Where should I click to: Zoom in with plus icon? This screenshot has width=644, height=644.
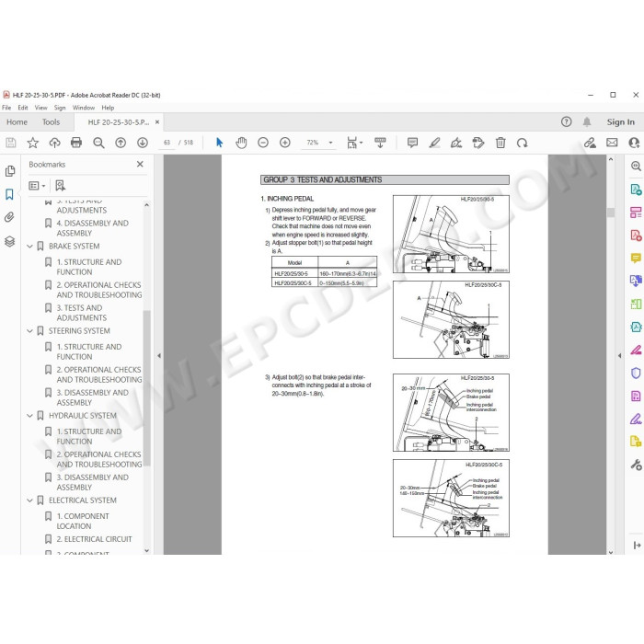click(285, 143)
